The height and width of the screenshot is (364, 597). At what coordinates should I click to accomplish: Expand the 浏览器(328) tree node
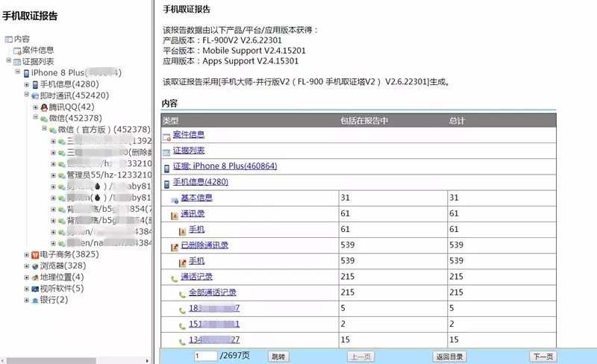(26, 266)
